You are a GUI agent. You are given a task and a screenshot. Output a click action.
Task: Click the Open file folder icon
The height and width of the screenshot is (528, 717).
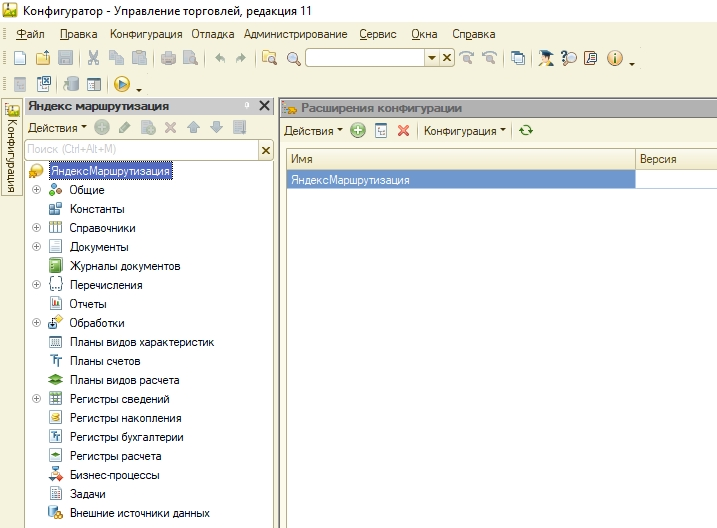tap(42, 58)
